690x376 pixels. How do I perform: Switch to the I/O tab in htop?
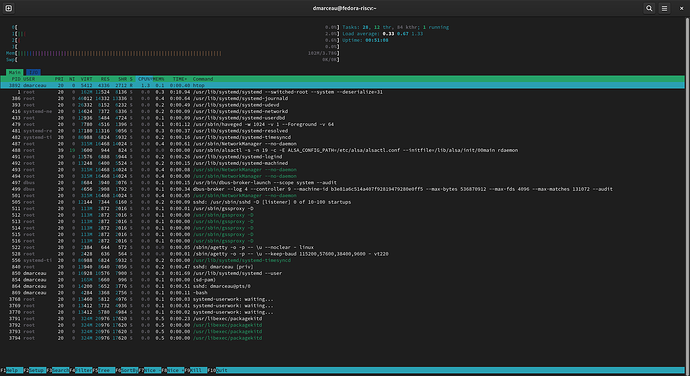33,72
